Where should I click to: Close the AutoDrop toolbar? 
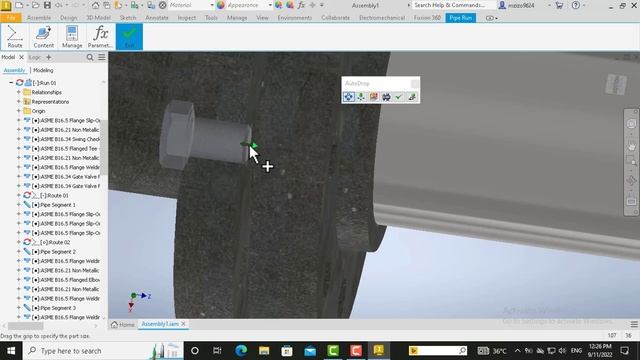click(x=414, y=83)
